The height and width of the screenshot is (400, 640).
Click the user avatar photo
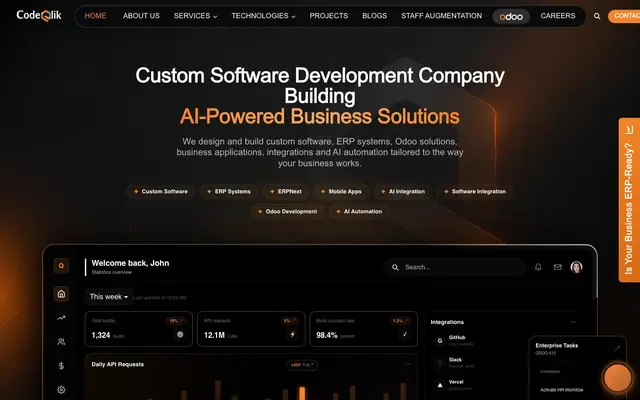pos(576,267)
